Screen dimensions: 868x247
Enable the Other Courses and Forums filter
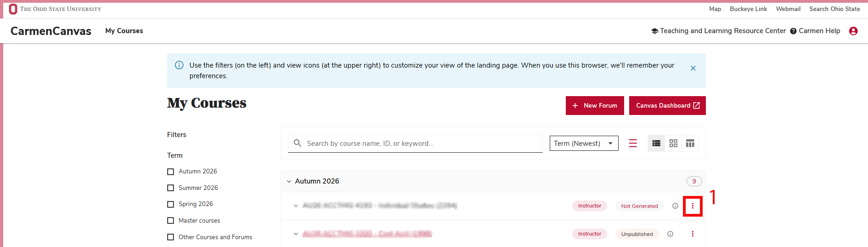point(170,237)
